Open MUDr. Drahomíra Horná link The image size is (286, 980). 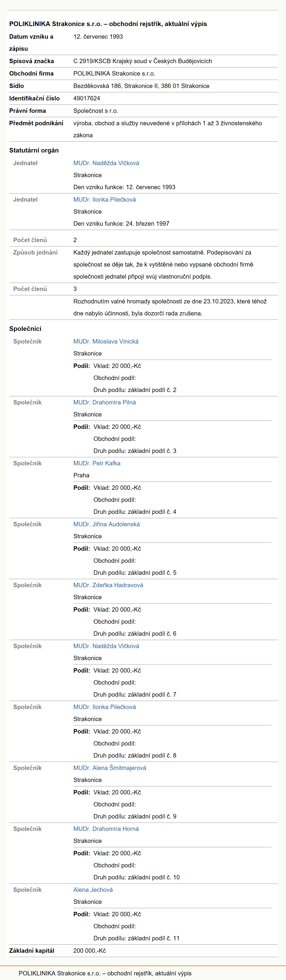[106, 828]
